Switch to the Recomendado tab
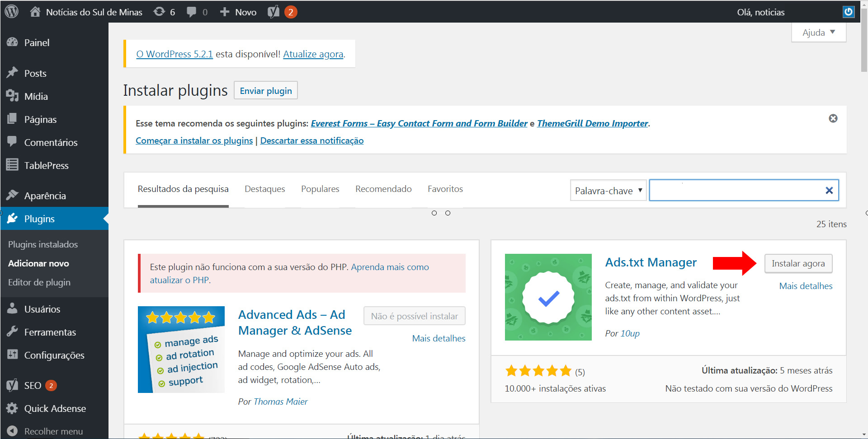868x439 pixels. 383,189
